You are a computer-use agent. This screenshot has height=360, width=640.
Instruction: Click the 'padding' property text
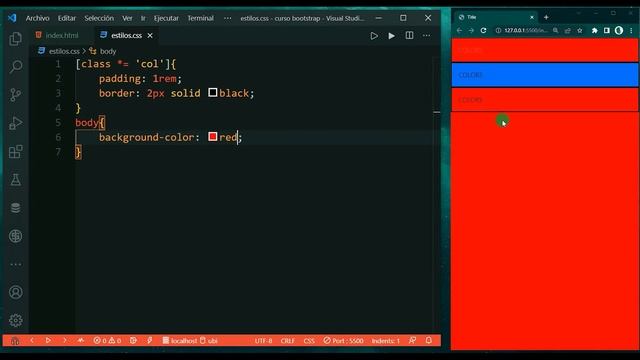tap(120, 78)
